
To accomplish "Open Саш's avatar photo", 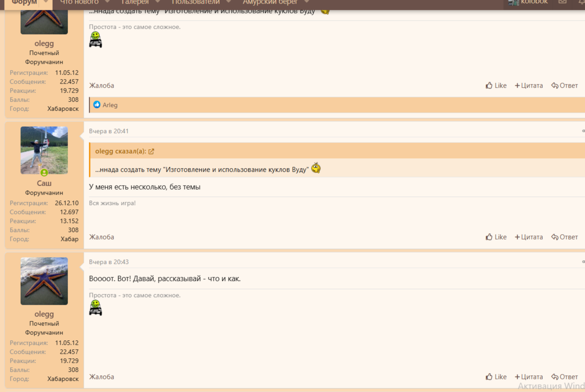I will click(44, 150).
